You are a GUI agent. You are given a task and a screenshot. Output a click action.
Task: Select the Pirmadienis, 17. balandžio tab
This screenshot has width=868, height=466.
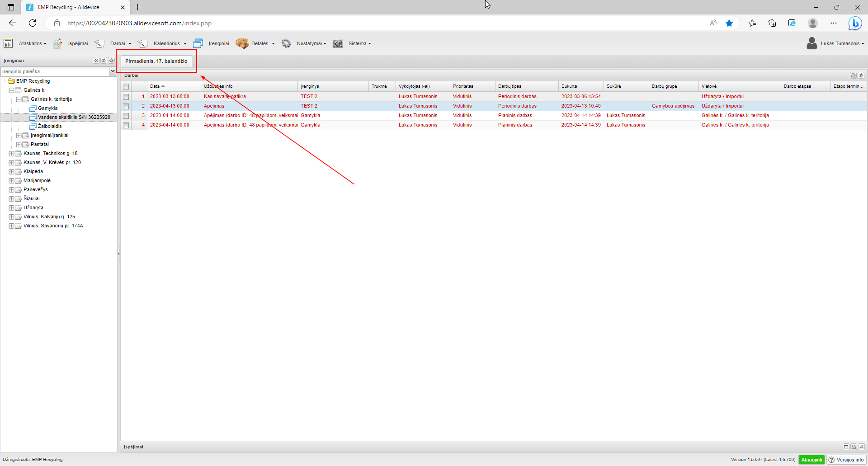click(x=156, y=61)
